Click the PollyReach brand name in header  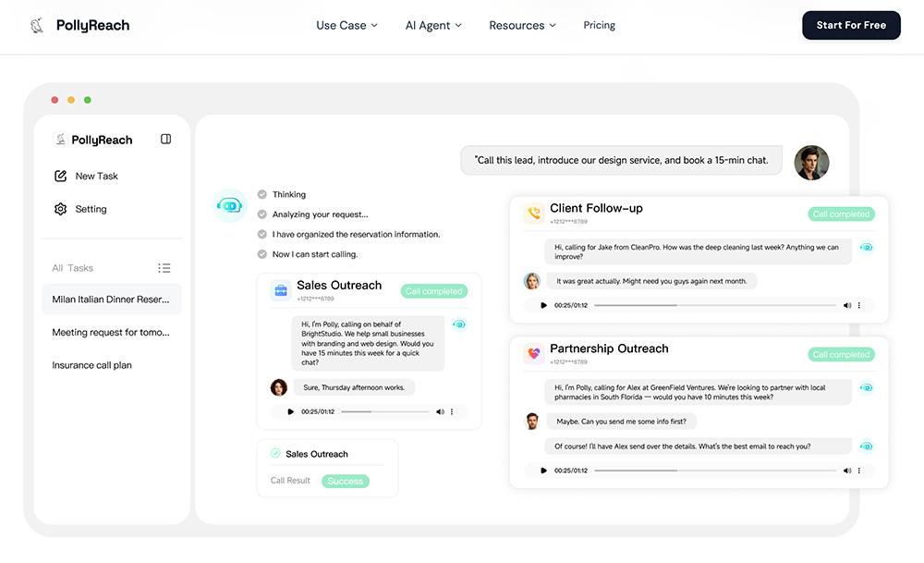tap(92, 25)
